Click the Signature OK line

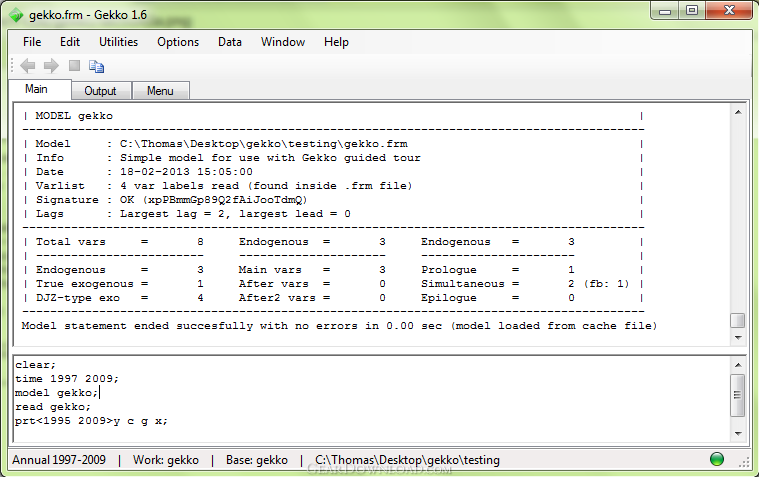pos(171,200)
